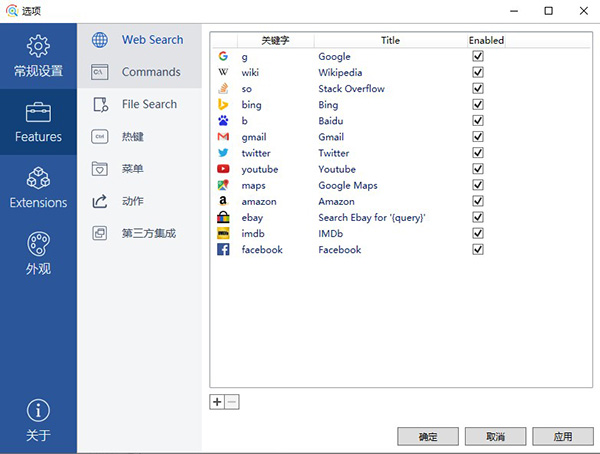
Task: Click the add search engine plus button
Action: (217, 402)
